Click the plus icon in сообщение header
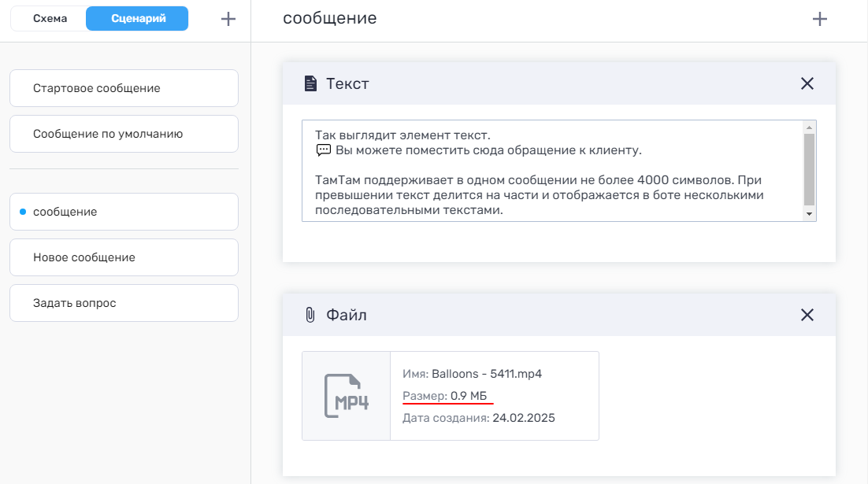The image size is (868, 484). click(x=820, y=20)
